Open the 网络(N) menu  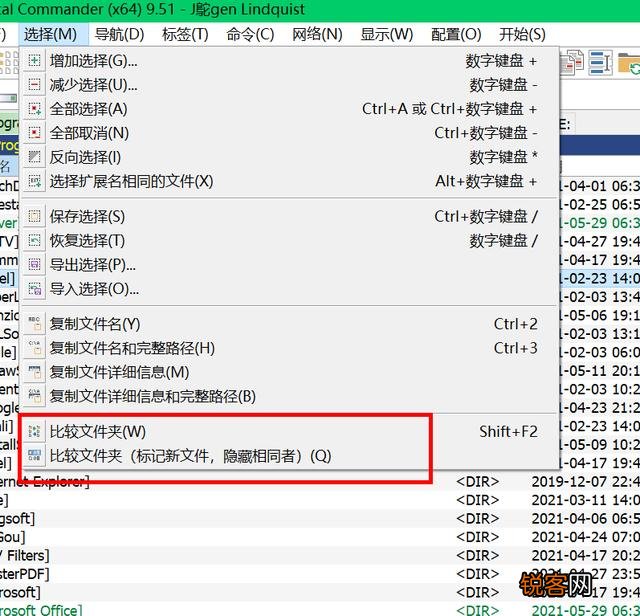point(317,34)
